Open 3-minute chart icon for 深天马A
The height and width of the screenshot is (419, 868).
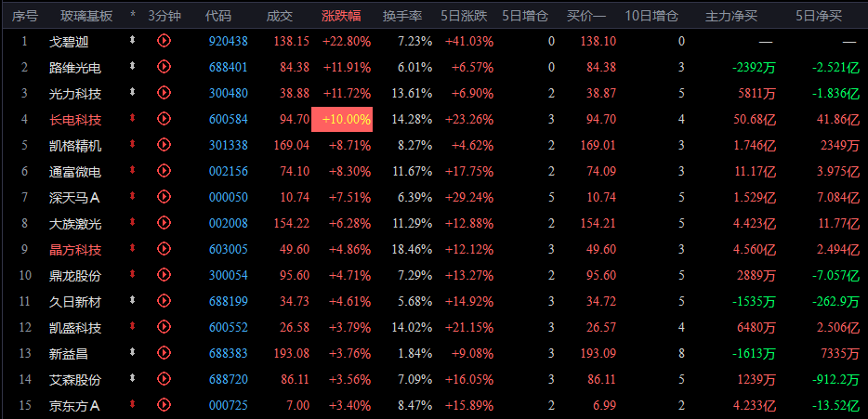164,196
